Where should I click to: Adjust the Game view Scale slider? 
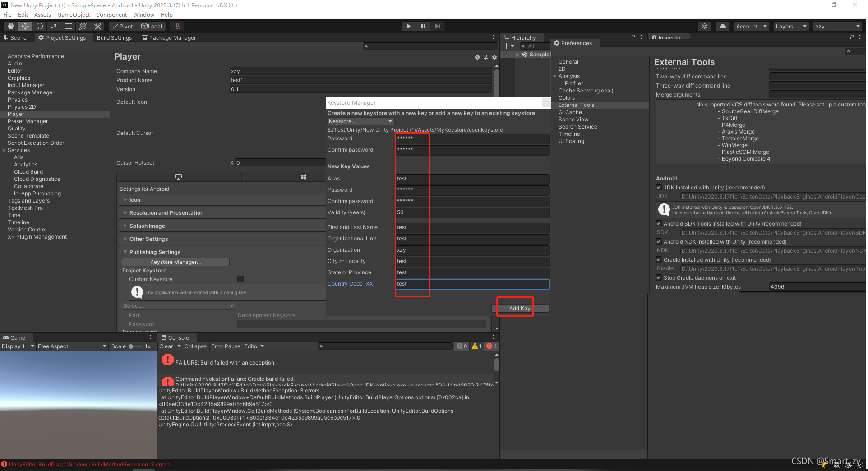pos(134,346)
